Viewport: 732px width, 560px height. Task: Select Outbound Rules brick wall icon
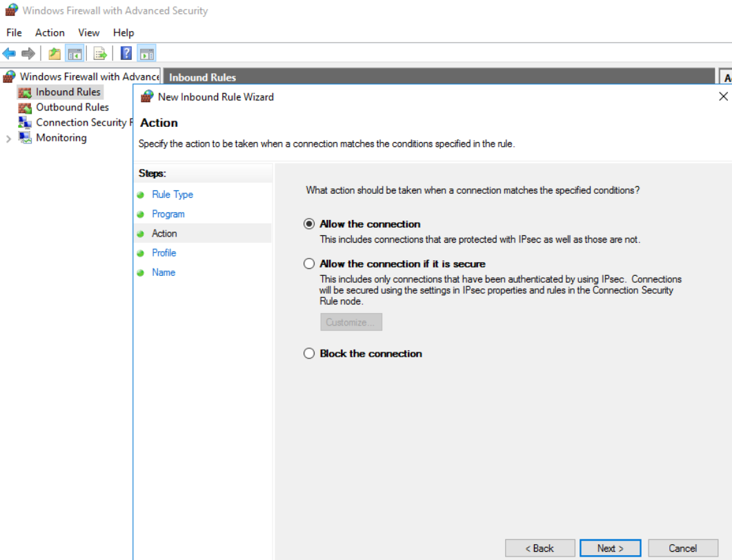(25, 108)
